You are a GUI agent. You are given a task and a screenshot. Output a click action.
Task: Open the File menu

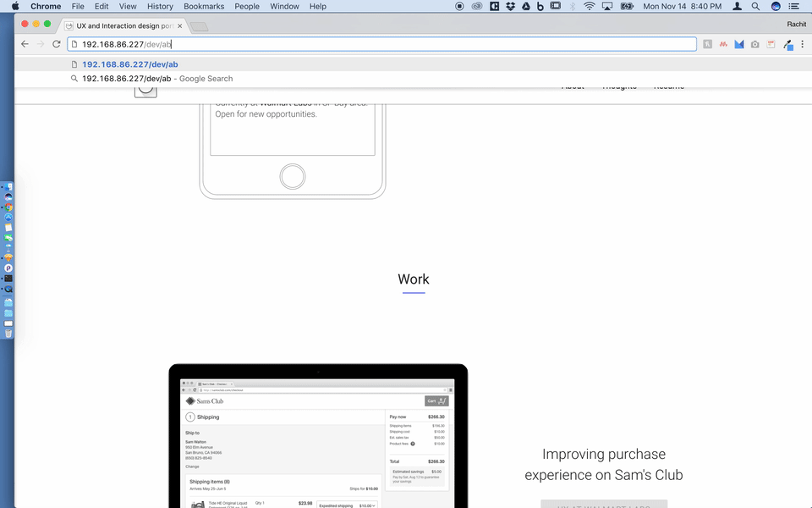(78, 6)
